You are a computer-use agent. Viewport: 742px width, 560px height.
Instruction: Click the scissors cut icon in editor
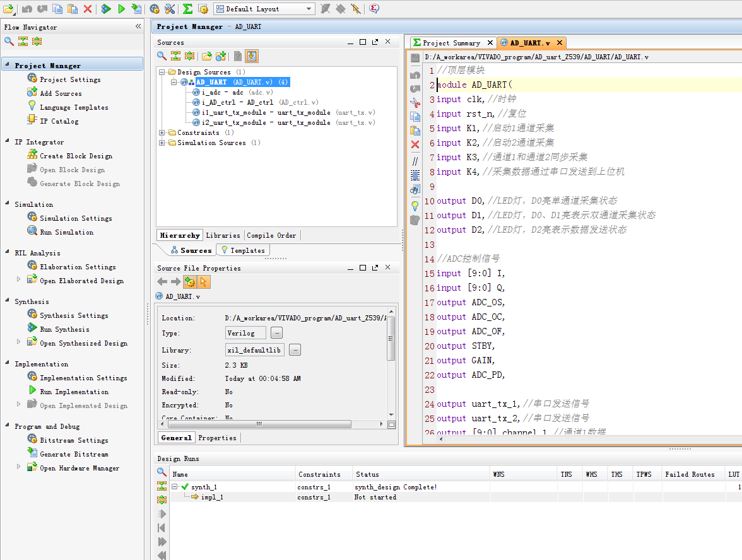tap(415, 102)
